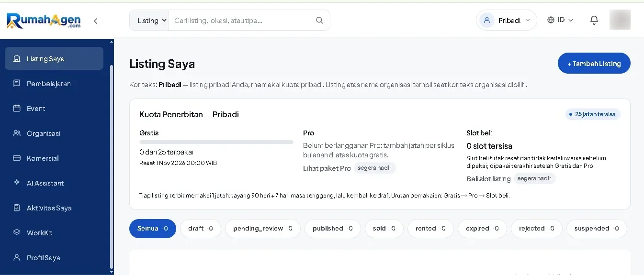Click the RumahAgen.com logo

tap(44, 21)
